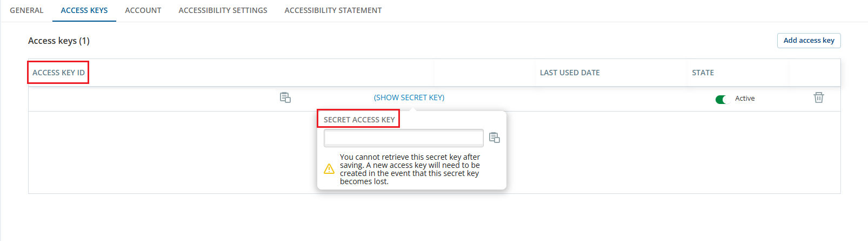Image resolution: width=868 pixels, height=241 pixels.
Task: Select the Access Keys tab
Action: (x=84, y=10)
